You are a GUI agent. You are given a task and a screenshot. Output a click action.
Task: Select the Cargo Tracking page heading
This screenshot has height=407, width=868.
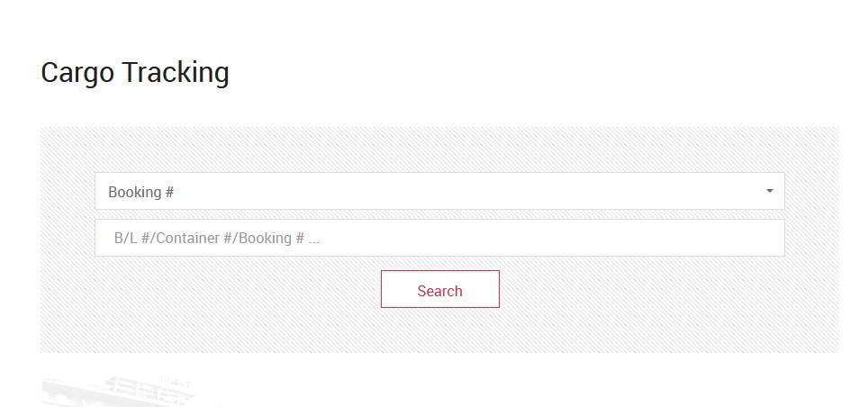(x=135, y=73)
